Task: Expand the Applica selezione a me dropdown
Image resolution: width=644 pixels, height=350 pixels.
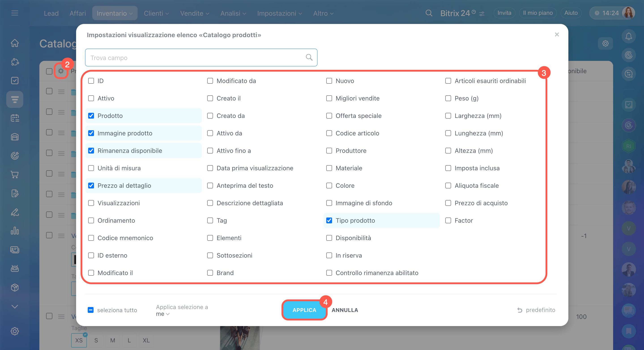Action: [163, 314]
